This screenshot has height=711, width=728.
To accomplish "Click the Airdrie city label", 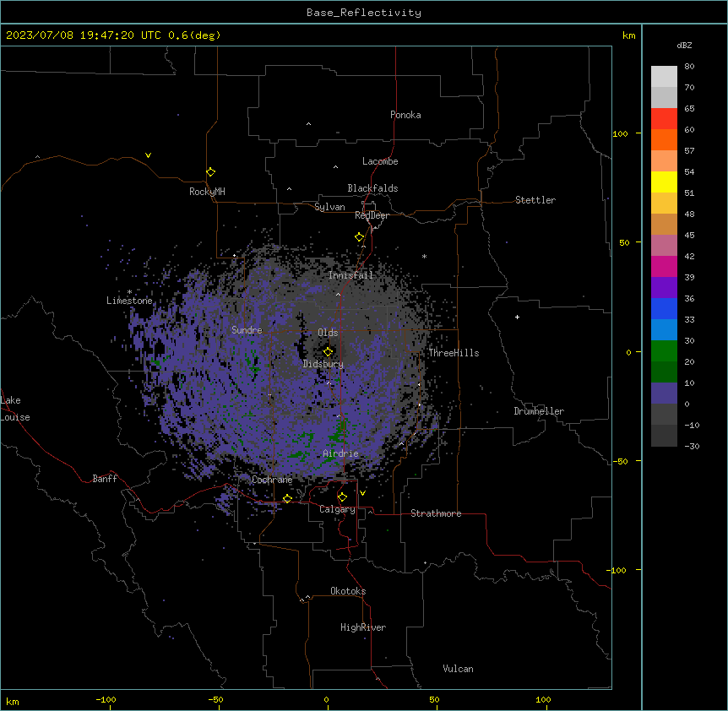I will [340, 453].
